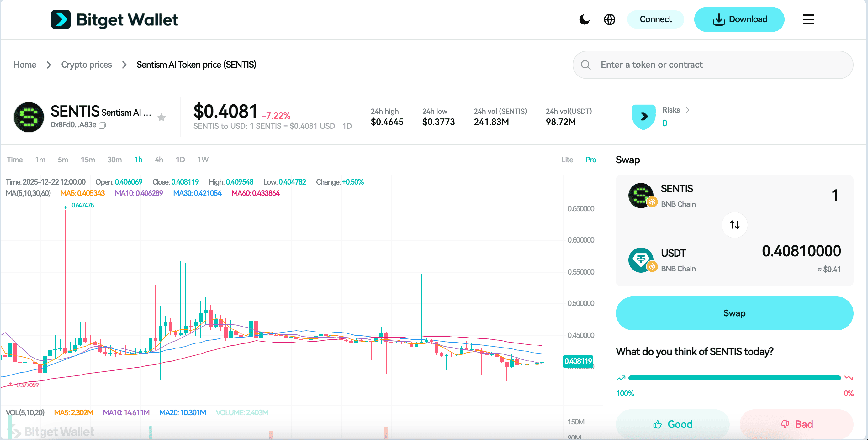This screenshot has height=440, width=868.
Task: Open language selector globe icon
Action: 609,19
